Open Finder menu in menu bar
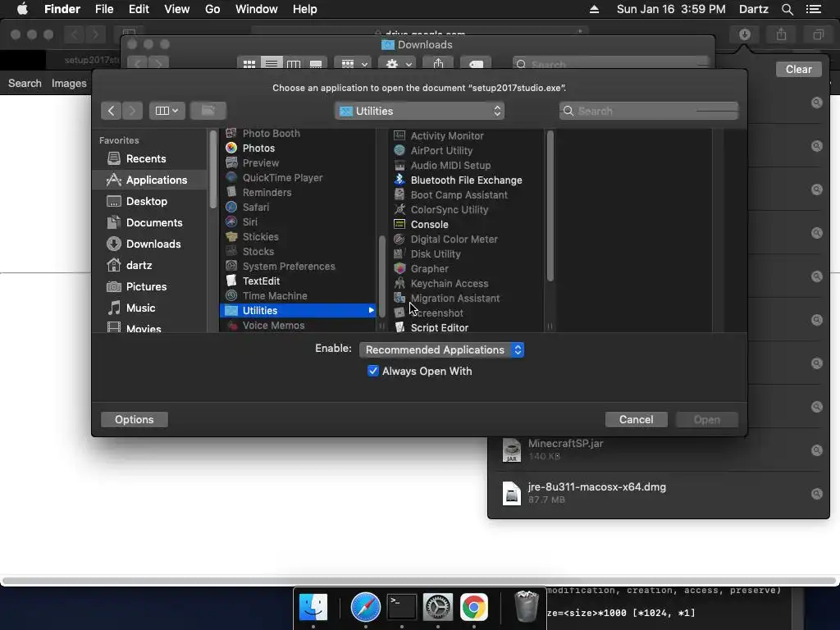Screen dimensions: 840x630 pyautogui.click(x=62, y=9)
